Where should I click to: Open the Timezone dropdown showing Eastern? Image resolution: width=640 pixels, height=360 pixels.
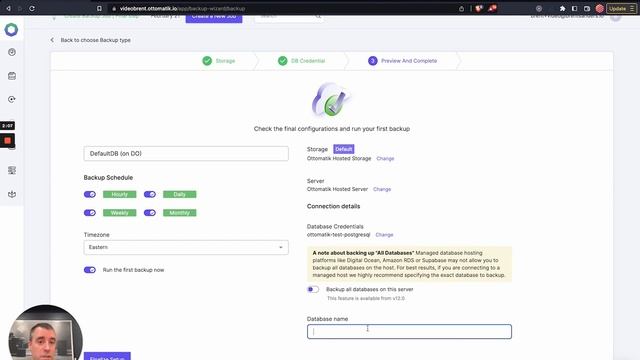click(186, 247)
